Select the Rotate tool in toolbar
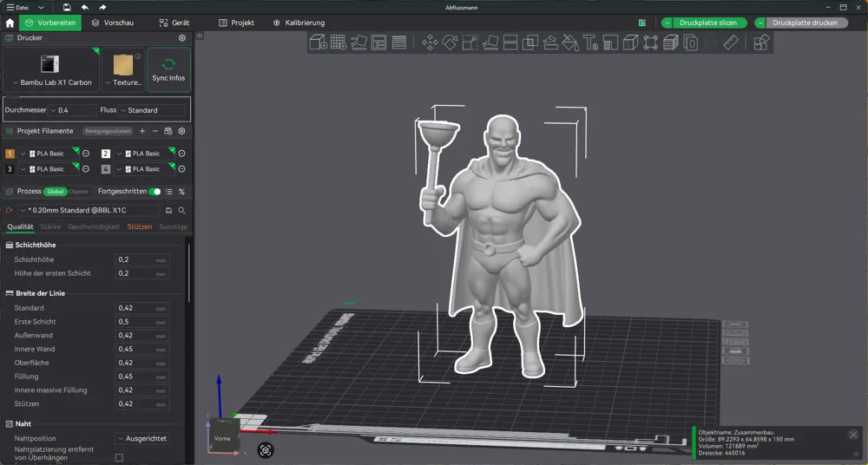 tap(450, 43)
